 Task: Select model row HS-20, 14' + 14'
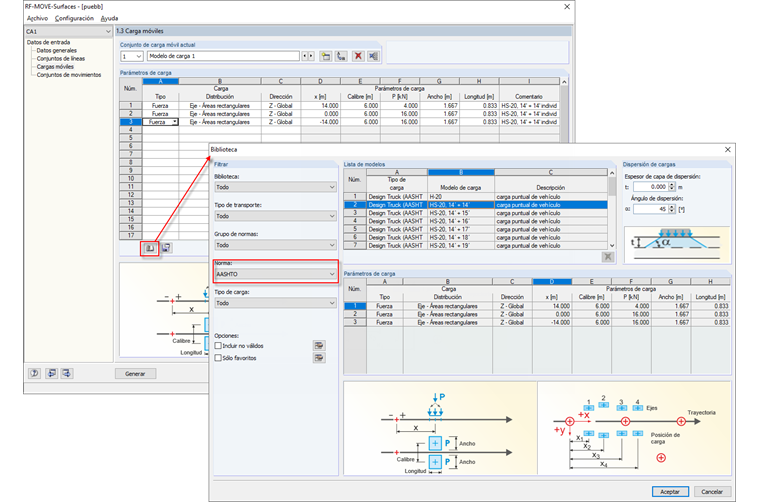point(475,205)
